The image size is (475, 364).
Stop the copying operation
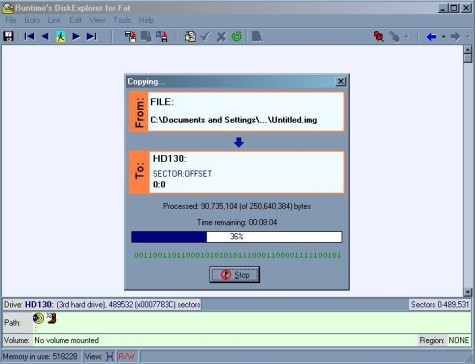tap(235, 275)
